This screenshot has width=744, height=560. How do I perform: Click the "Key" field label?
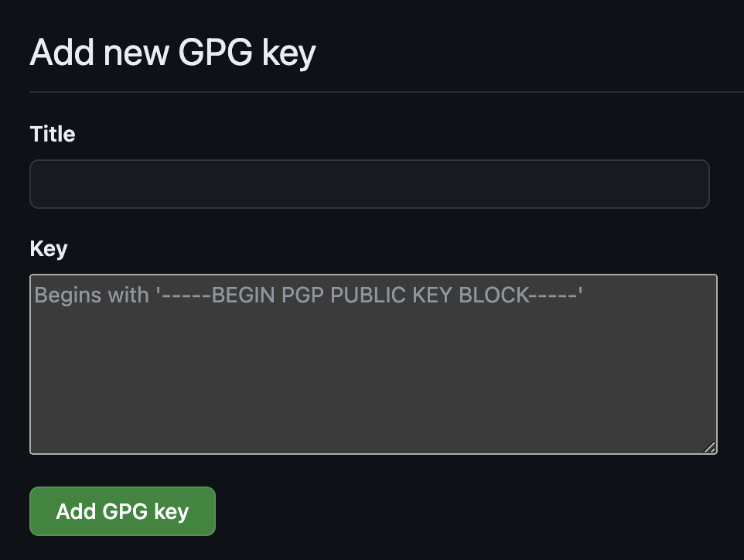coord(49,249)
